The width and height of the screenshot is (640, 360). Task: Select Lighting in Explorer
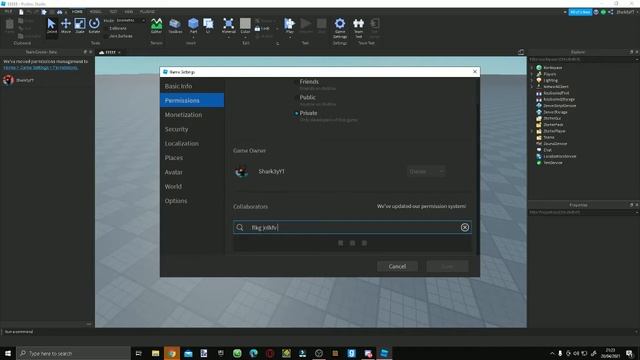tap(550, 80)
